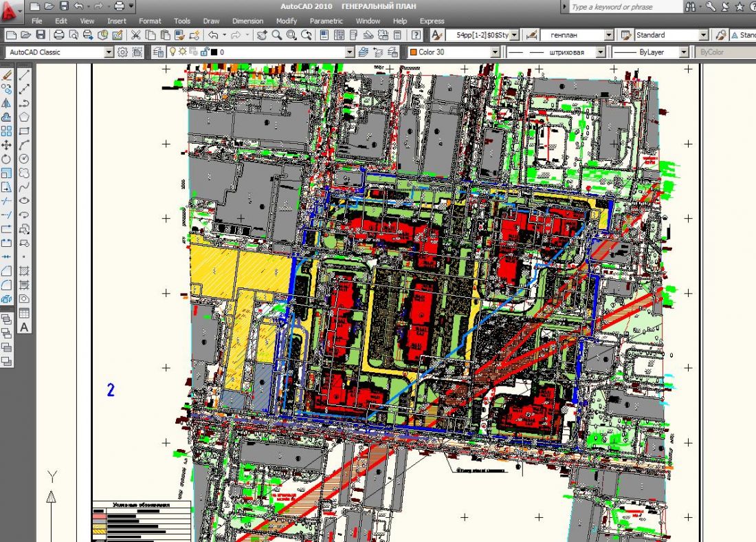
Task: Select the Trim tool
Action: click(x=7, y=201)
